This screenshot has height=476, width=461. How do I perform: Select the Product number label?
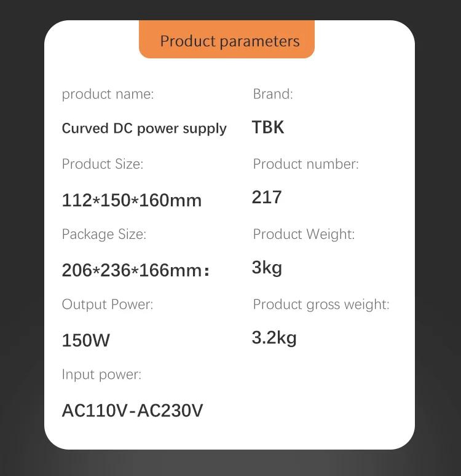(305, 164)
